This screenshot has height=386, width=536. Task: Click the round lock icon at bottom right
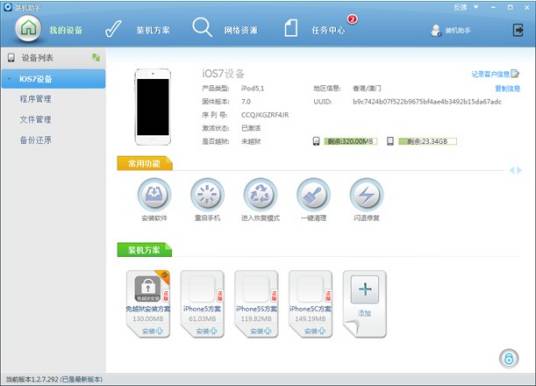509,358
